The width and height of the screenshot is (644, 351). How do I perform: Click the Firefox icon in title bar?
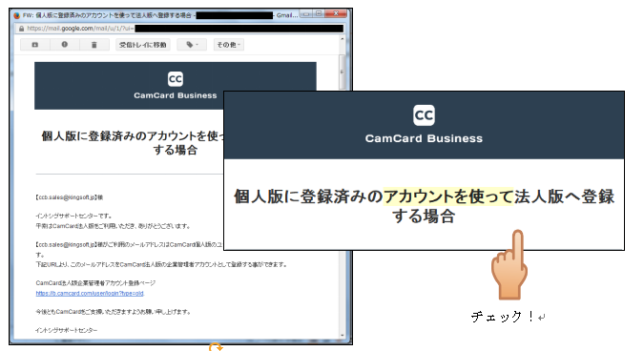17,15
